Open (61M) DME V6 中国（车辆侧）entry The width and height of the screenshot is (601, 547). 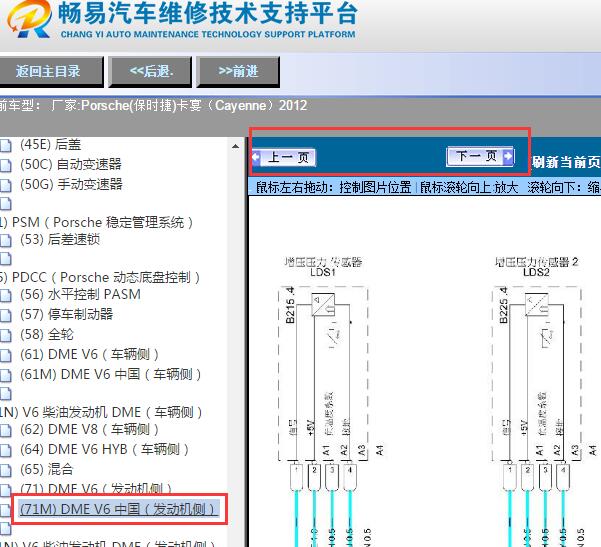pos(111,374)
